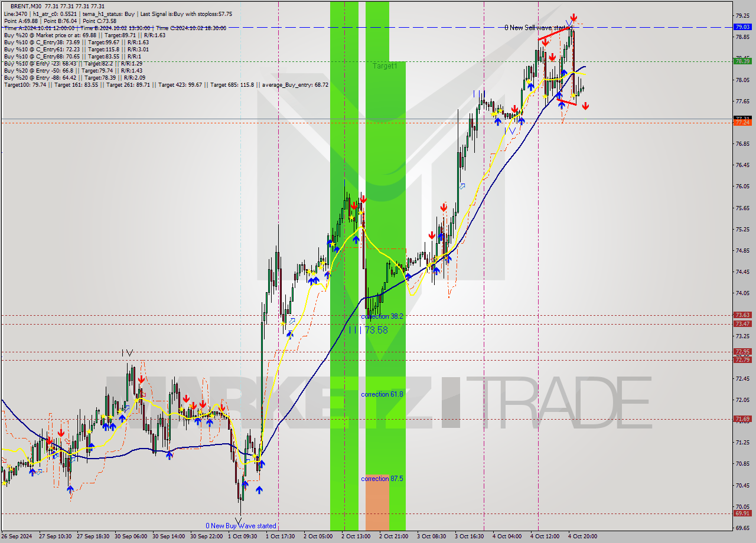Click the '4 Oct 04:00' time axis label
This screenshot has height=543, width=756.
507,537
